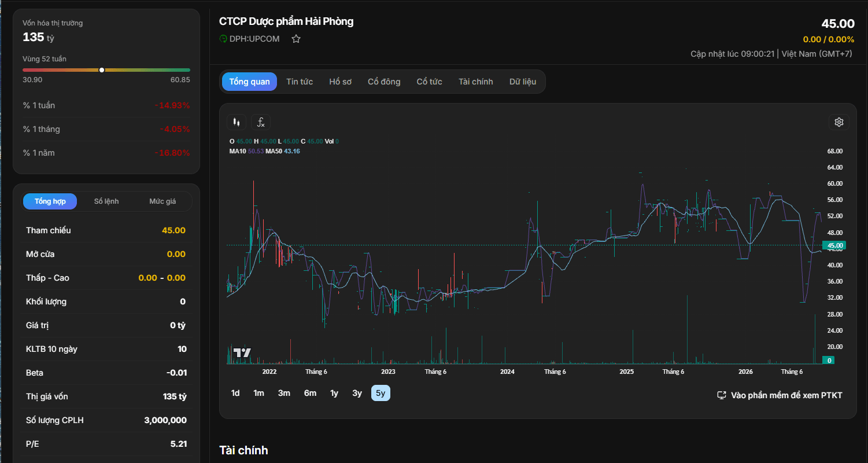Select the Mức giá panel tab
This screenshot has height=463, width=868.
(x=162, y=201)
